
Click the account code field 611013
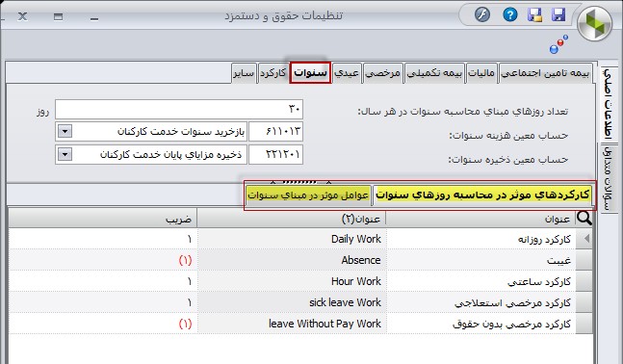click(275, 131)
